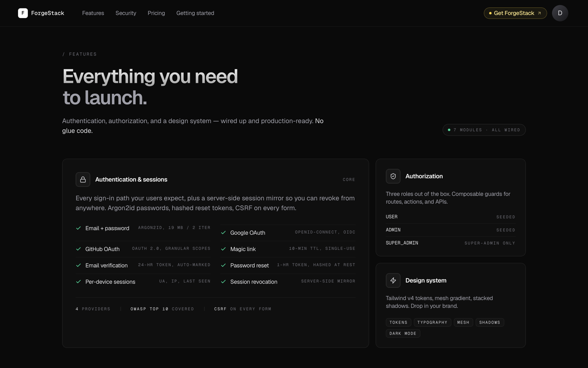The height and width of the screenshot is (368, 588).
Task: Click the Per-device sessions feature label
Action: point(110,282)
